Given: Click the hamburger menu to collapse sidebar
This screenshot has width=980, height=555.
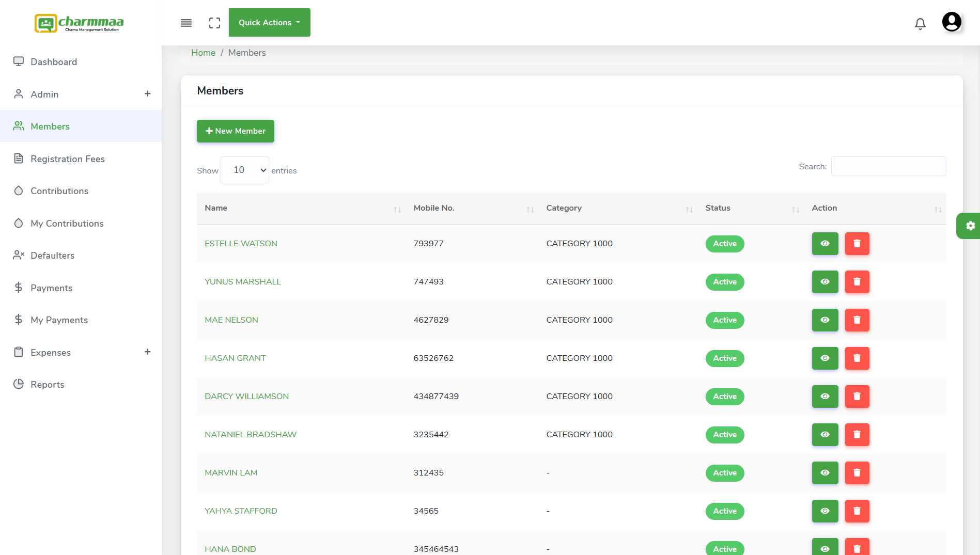Looking at the screenshot, I should (185, 23).
